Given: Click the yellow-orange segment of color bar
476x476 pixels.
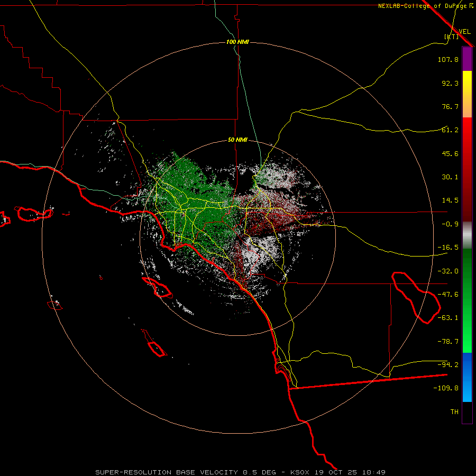Looking at the screenshot, I should pos(467,94).
